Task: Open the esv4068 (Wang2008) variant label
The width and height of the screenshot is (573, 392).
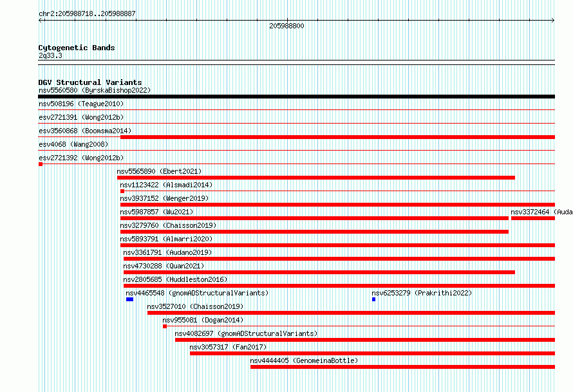Action: pyautogui.click(x=73, y=144)
